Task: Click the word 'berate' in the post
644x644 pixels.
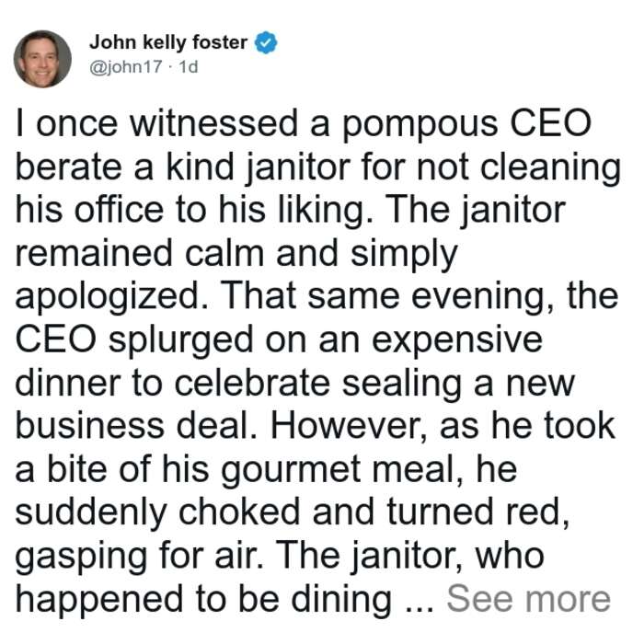Action: 69,166
